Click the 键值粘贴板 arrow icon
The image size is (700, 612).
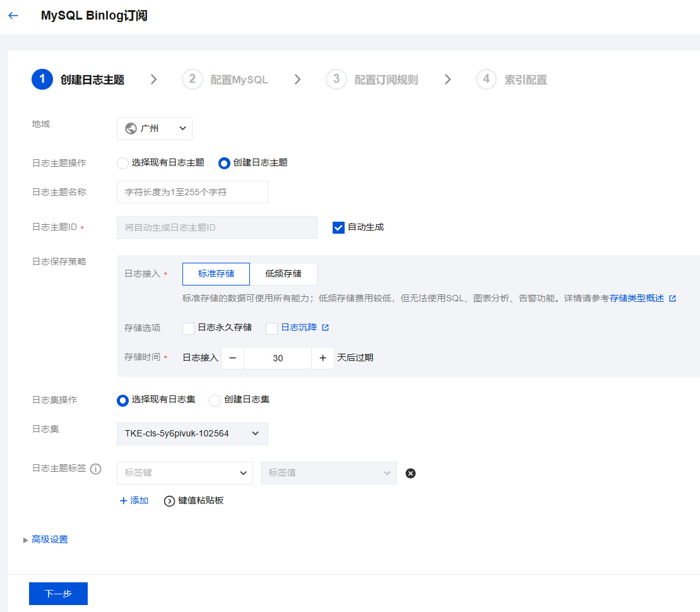(x=169, y=501)
